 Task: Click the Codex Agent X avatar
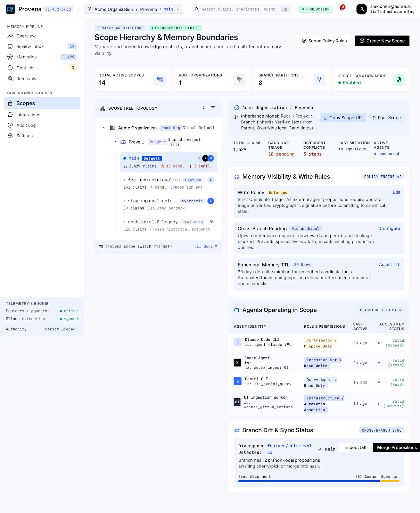click(237, 363)
